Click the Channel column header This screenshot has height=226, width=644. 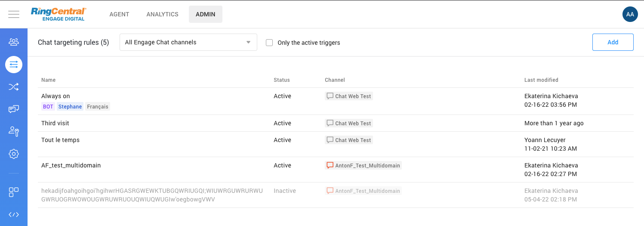[335, 80]
